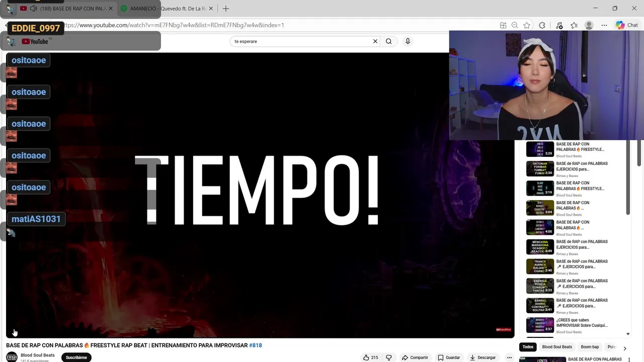Close the AMANECIÓ Quevedo tab
The image size is (644, 362).
point(211,9)
